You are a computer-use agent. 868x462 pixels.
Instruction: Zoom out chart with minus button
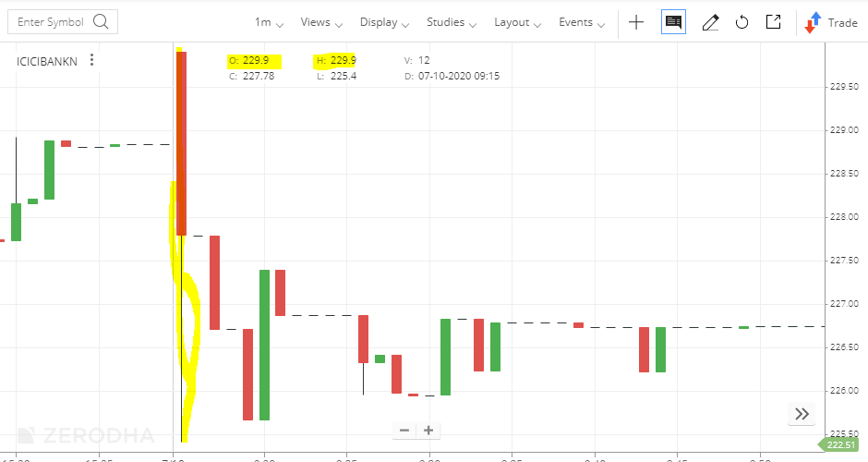(404, 431)
